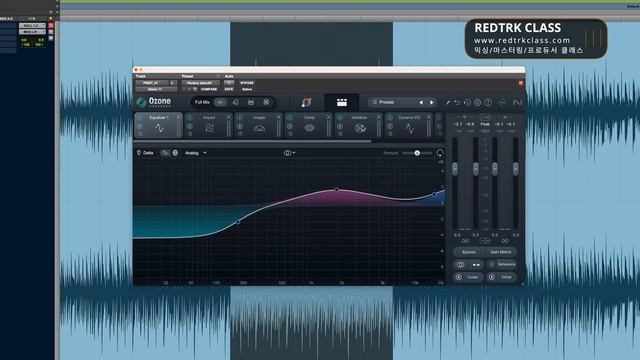Toggle Stabilizer module power
Image resolution: width=640 pixels, height=360 pixels.
point(340,118)
